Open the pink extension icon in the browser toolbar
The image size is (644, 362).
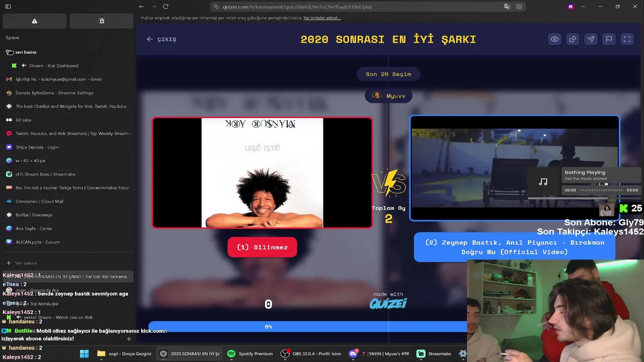(571, 7)
